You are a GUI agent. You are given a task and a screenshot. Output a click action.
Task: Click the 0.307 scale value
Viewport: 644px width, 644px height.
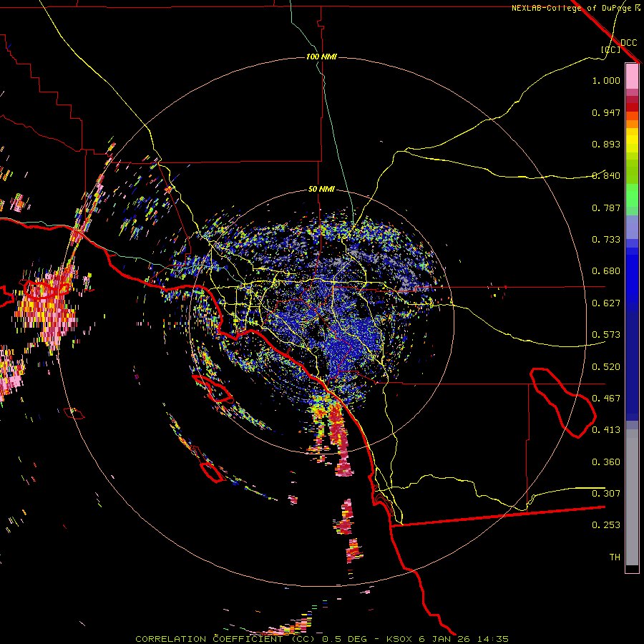click(x=606, y=494)
